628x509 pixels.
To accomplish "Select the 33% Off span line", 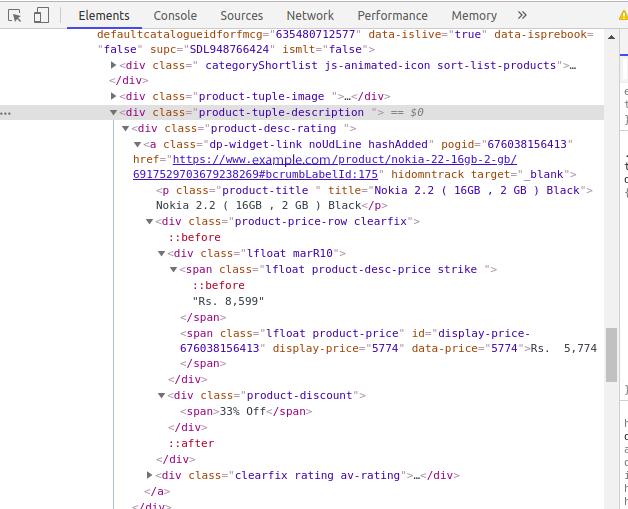I will click(246, 411).
